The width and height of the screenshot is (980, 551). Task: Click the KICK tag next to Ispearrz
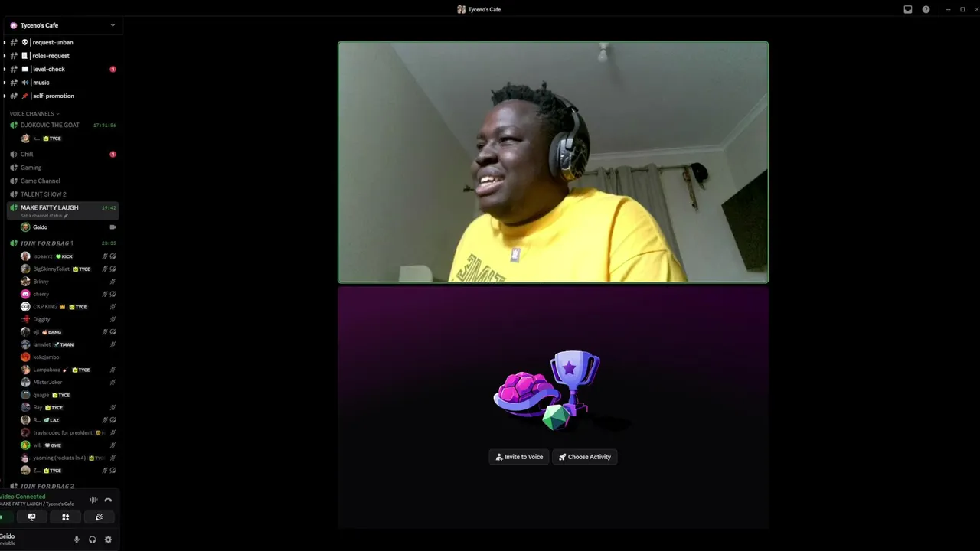pyautogui.click(x=64, y=256)
